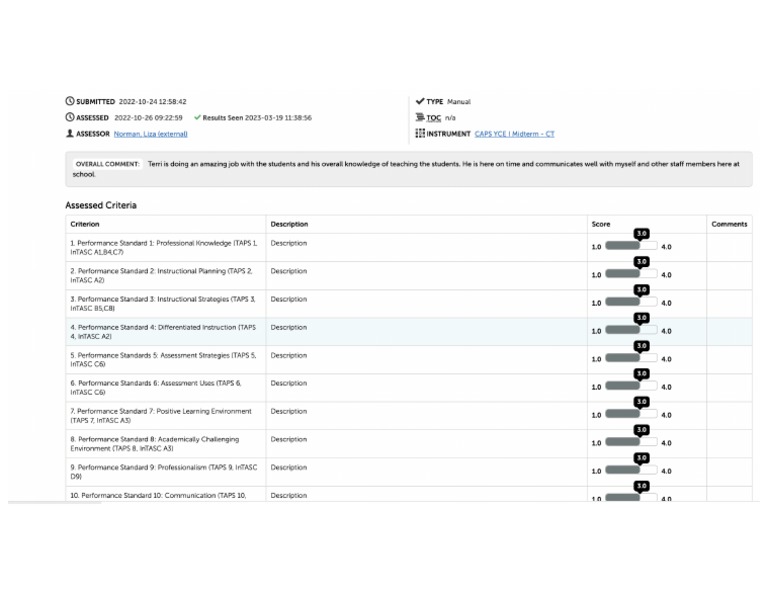Click the Overall Comment box
768x594 pixels.
[x=408, y=169]
